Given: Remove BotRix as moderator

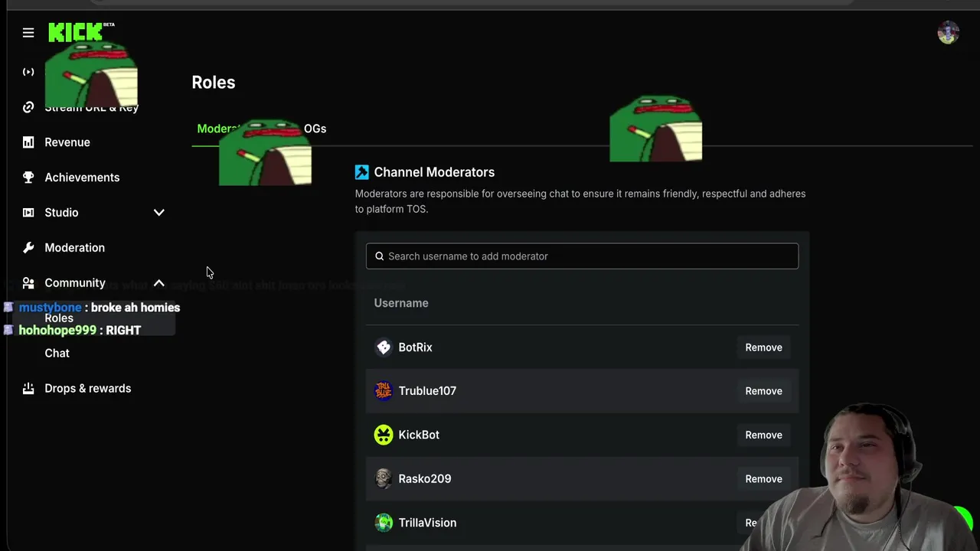Looking at the screenshot, I should [x=763, y=347].
